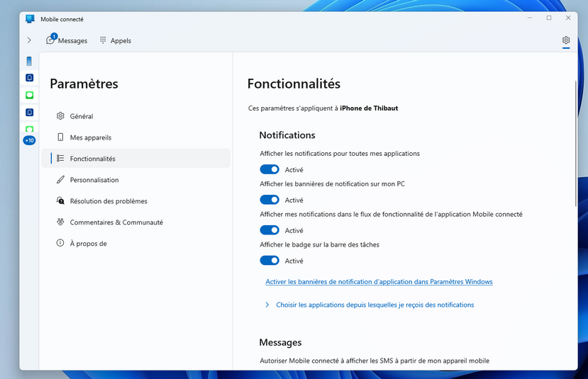Open the settings gear icon at top right
Screen dimensions: 588x379
coord(566,40)
